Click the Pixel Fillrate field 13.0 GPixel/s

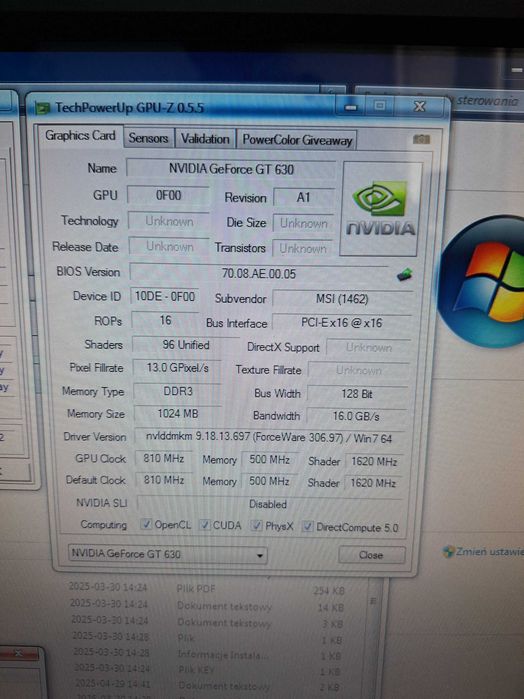pos(177,368)
